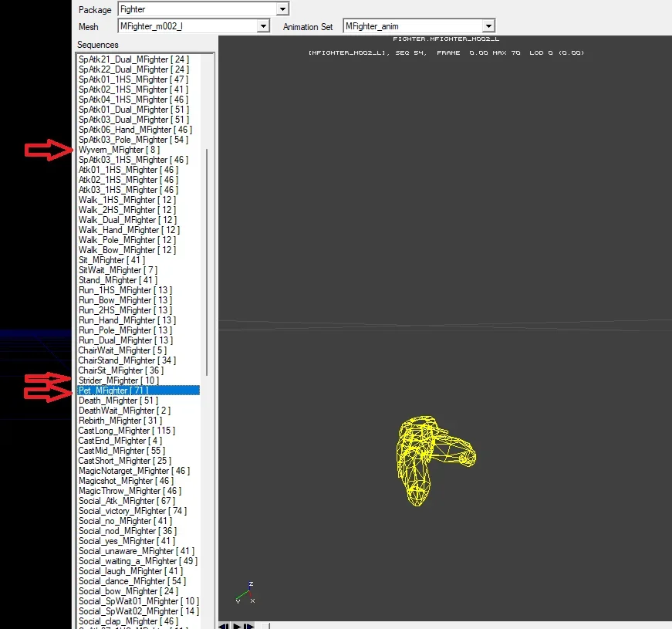Select sequence SpAtk03_Dual_MFighter [ 51 ]
Image resolution: width=672 pixels, height=629 pixels.
pos(133,119)
